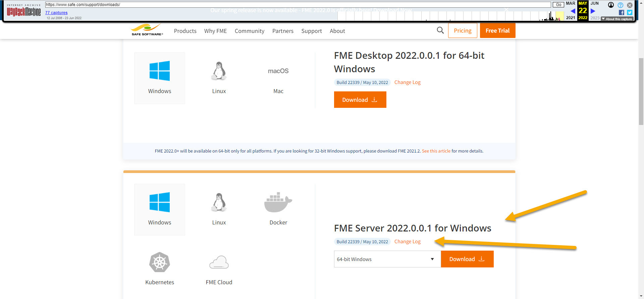Expand About this capture panel
The width and height of the screenshot is (644, 299).
pyautogui.click(x=617, y=19)
